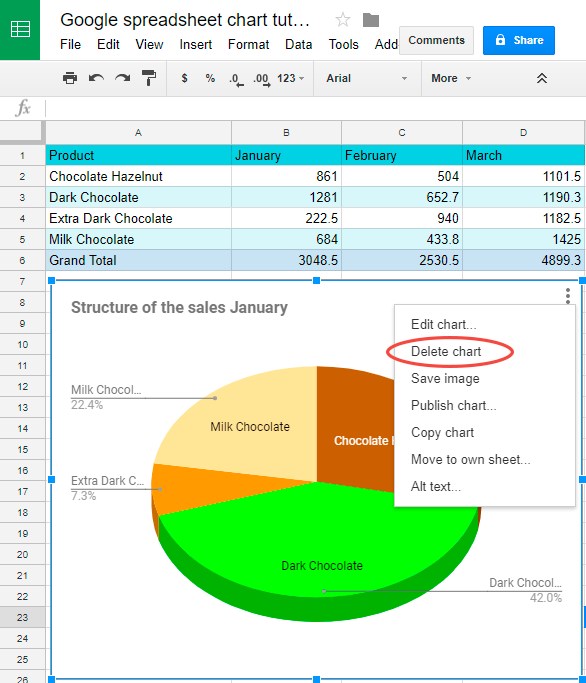586x683 pixels.
Task: Select column A header
Action: coord(139,132)
